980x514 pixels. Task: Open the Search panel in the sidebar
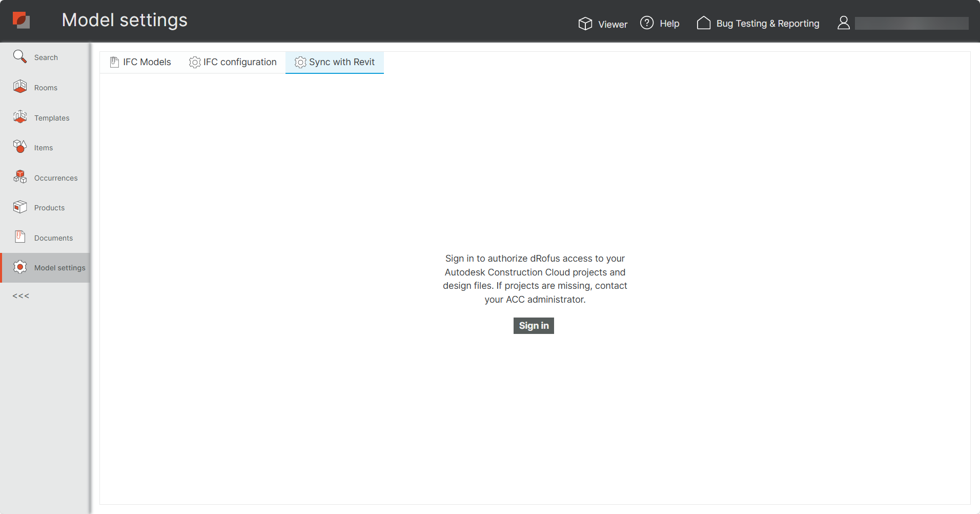(20, 56)
